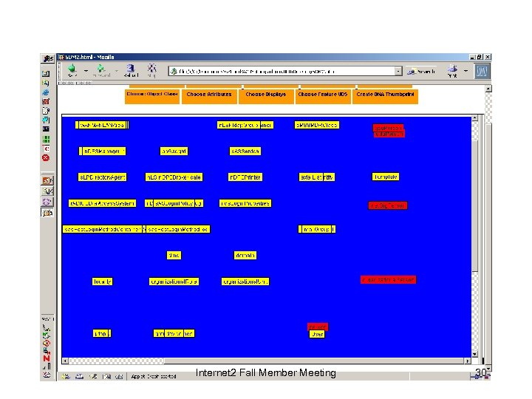The height and width of the screenshot is (399, 532).
Task: Click IRC chat icon in status bar
Action: (119, 376)
